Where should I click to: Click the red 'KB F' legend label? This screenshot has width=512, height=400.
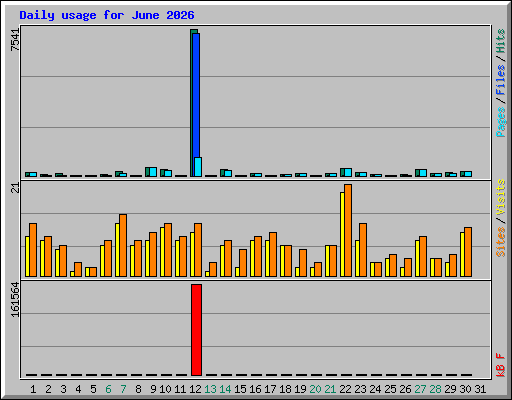coord(501,365)
